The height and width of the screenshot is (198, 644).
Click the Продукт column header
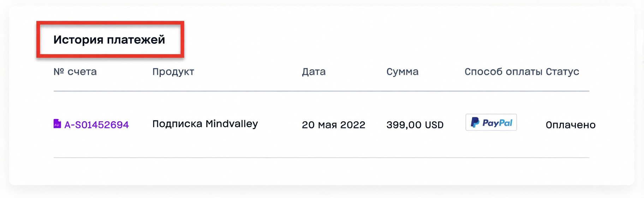tap(173, 72)
